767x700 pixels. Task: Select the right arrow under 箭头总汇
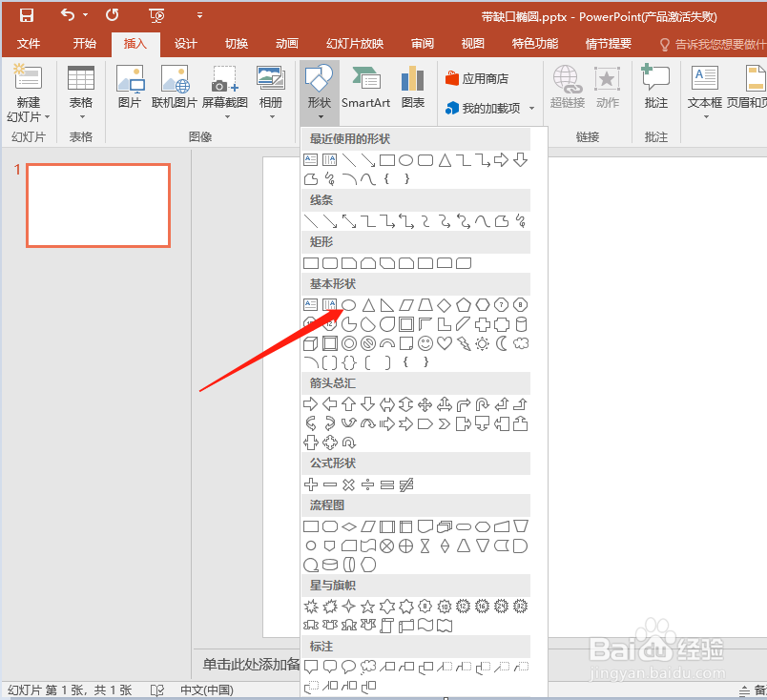(x=311, y=404)
